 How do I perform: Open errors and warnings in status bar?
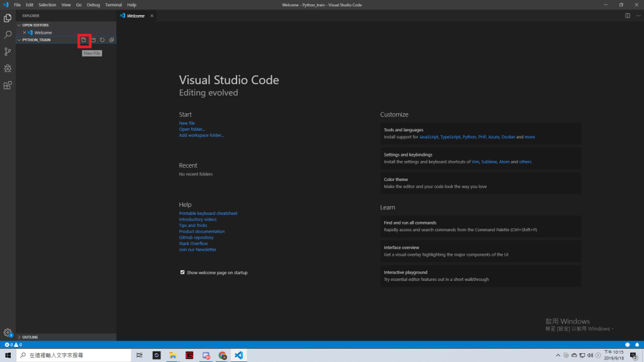[13, 345]
